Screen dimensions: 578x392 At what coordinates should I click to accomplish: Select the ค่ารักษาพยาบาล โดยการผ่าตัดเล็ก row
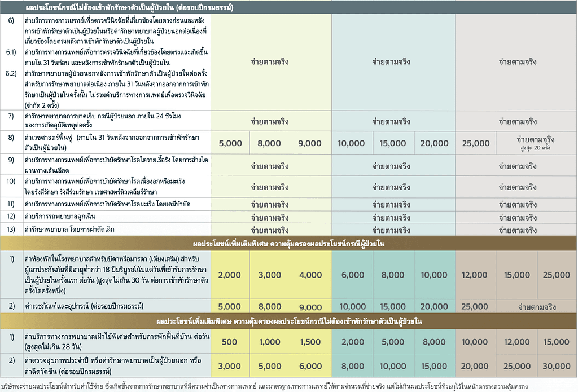click(x=288, y=230)
